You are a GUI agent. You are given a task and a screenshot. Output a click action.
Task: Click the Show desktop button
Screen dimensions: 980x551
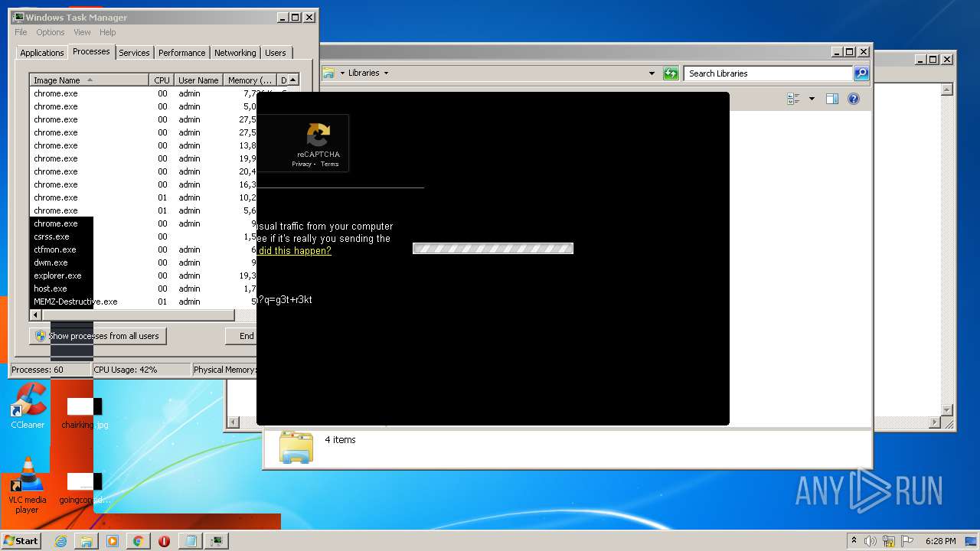(x=972, y=541)
